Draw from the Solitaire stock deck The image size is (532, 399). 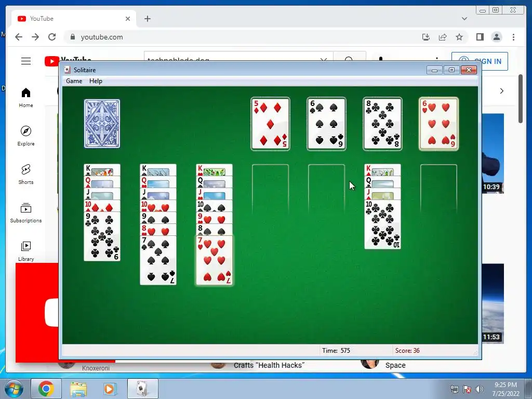click(x=102, y=124)
